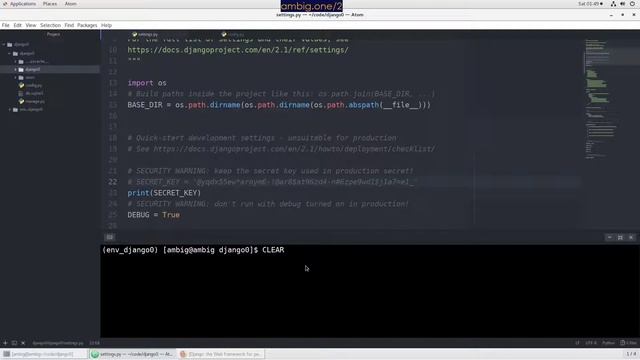Open config.py in the tree view

tap(34, 85)
